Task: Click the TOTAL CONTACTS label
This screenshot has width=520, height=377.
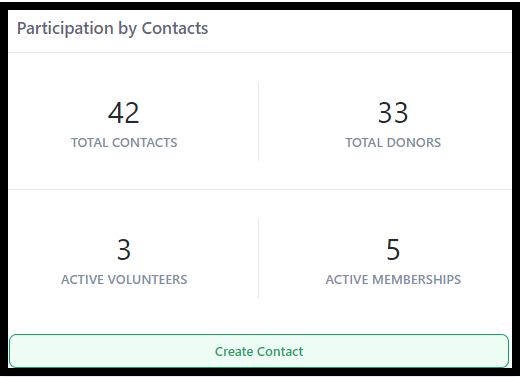Action: tap(124, 143)
